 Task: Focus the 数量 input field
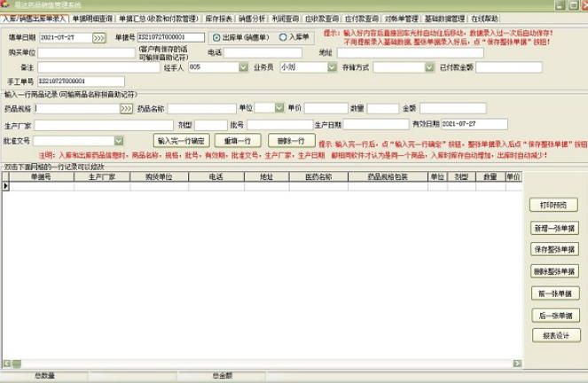(383, 108)
